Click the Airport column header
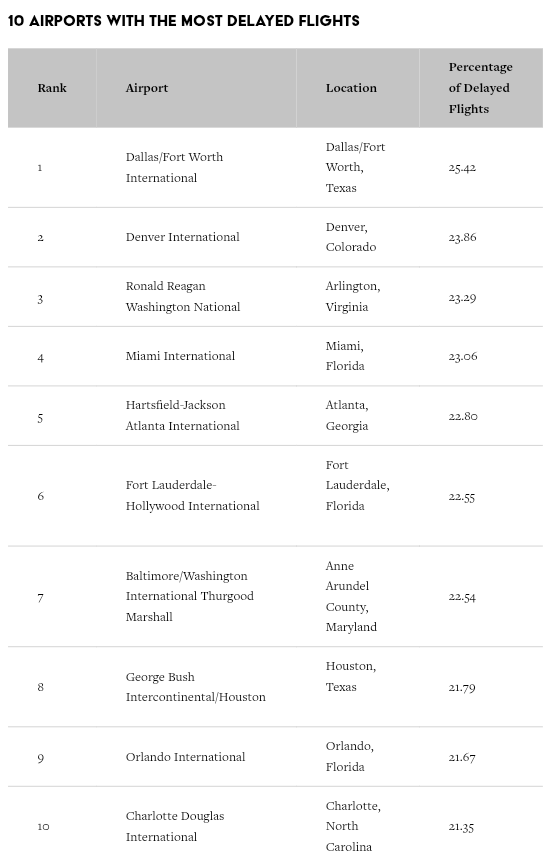 (x=147, y=88)
